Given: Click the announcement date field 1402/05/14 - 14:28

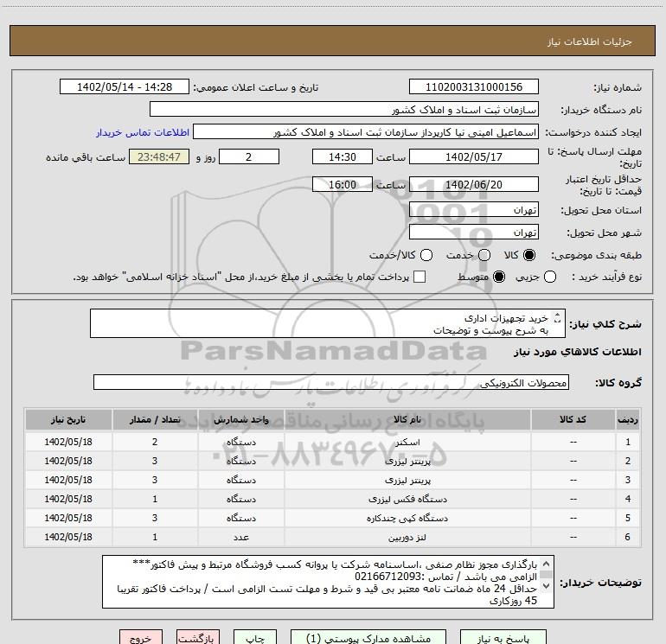Looking at the screenshot, I should tap(125, 86).
